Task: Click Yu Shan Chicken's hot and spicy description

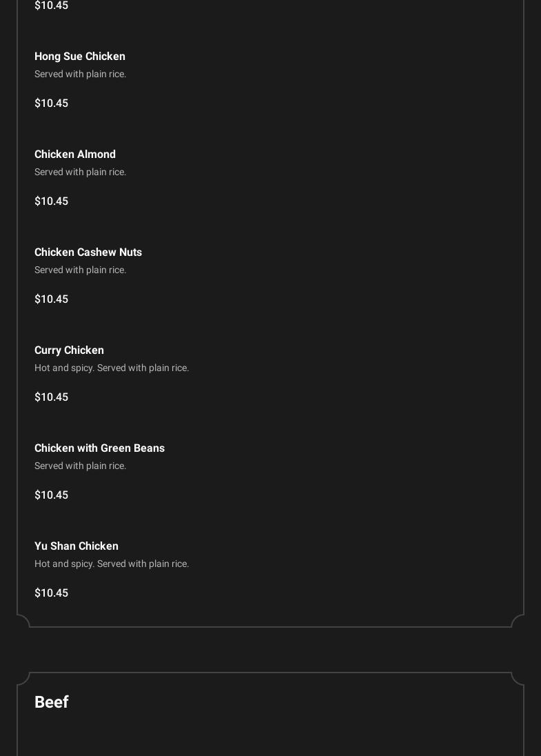Action: [112, 564]
